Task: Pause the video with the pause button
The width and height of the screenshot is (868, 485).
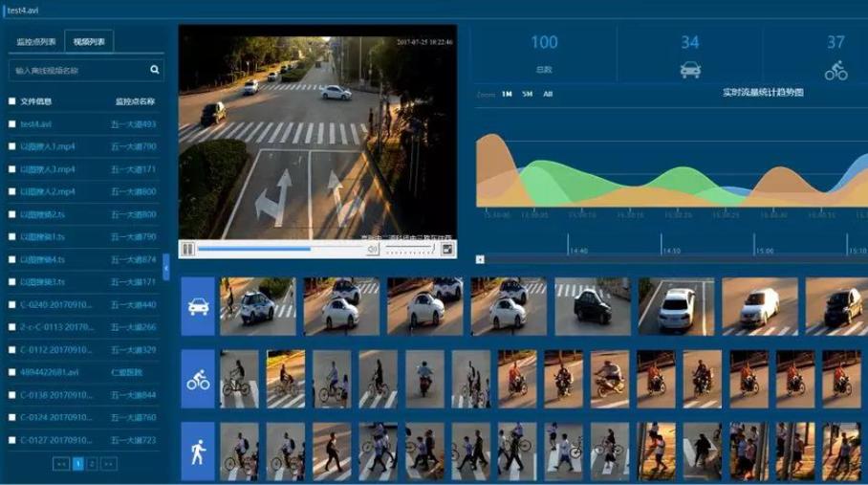Action: 188,249
